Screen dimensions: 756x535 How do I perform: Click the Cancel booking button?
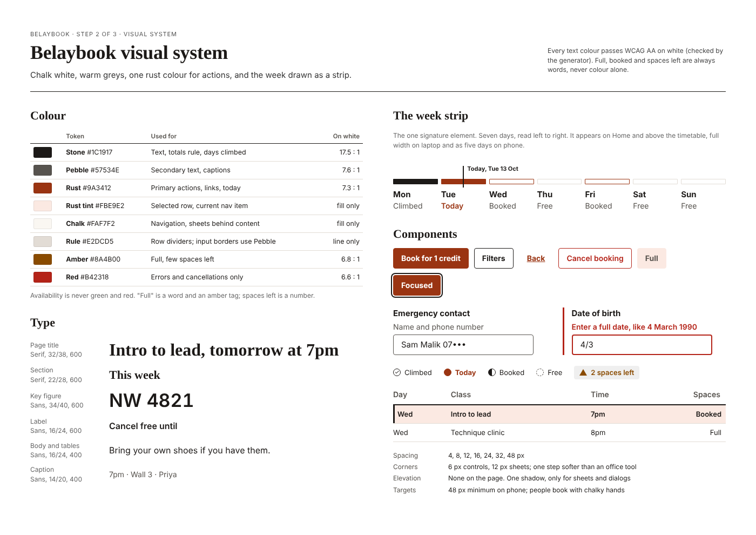595,258
